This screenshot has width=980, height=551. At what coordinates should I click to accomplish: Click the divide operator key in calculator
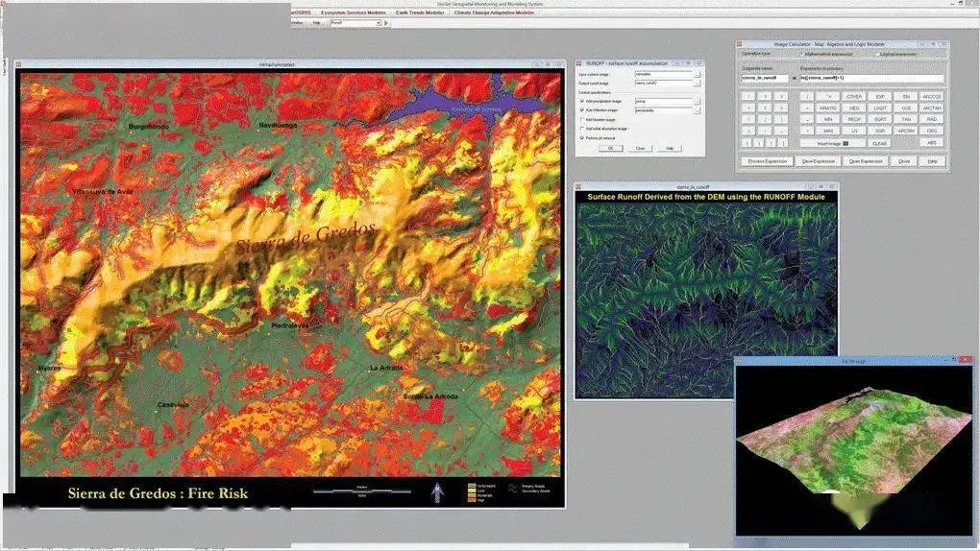[x=807, y=97]
